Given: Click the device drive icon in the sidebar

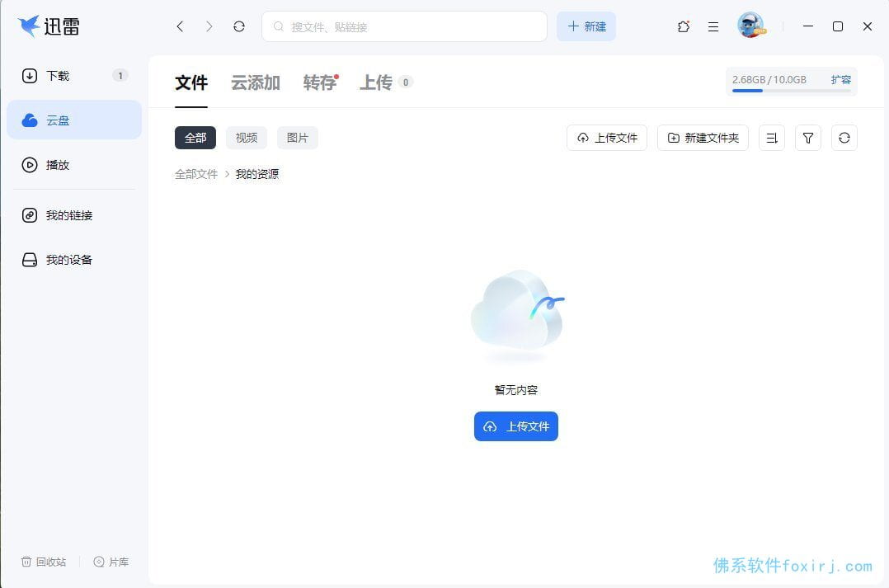Looking at the screenshot, I should click(30, 260).
